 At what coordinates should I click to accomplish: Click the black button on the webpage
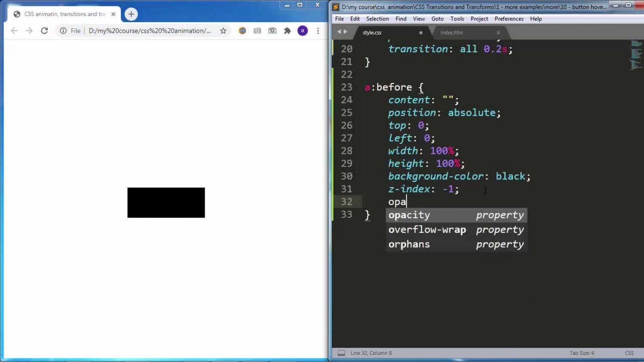(x=166, y=203)
